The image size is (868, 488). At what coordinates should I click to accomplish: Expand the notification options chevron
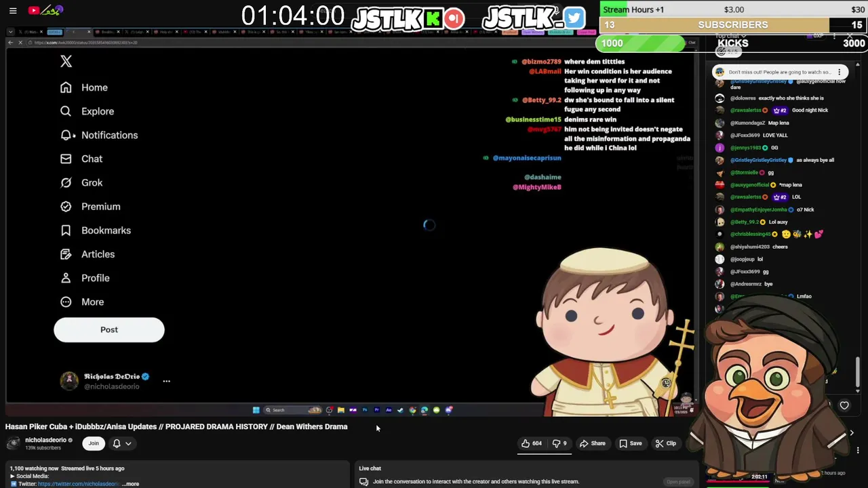(128, 443)
